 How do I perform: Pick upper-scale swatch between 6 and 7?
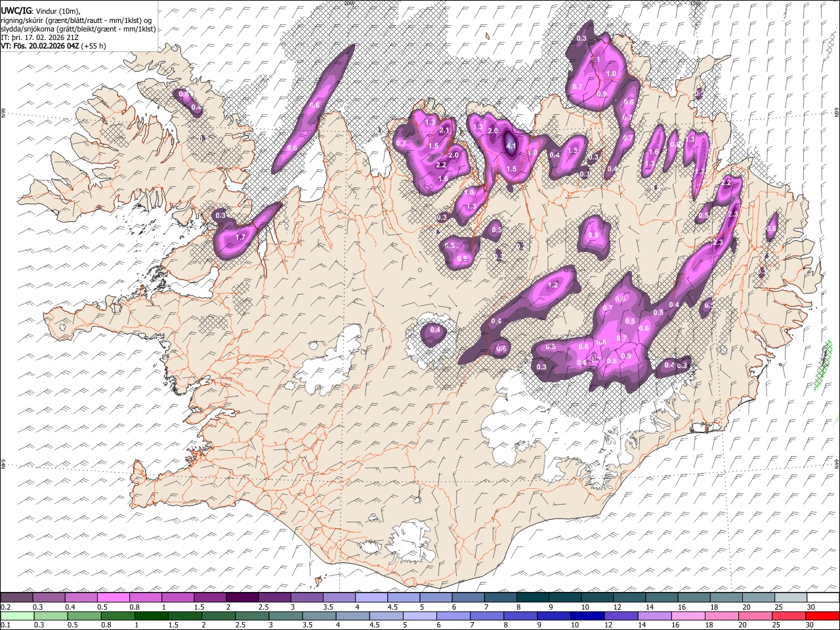[468, 598]
